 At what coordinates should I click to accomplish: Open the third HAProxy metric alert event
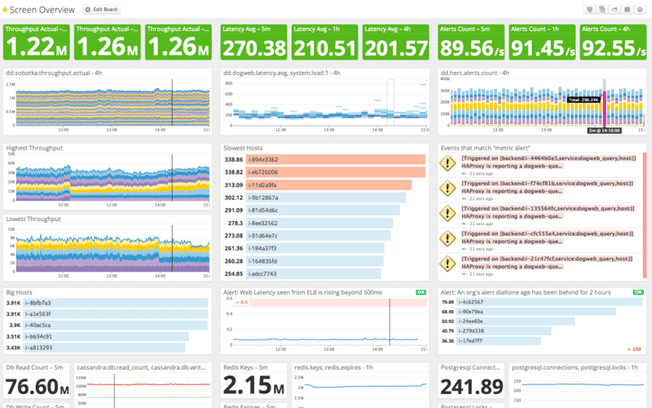[x=545, y=208]
